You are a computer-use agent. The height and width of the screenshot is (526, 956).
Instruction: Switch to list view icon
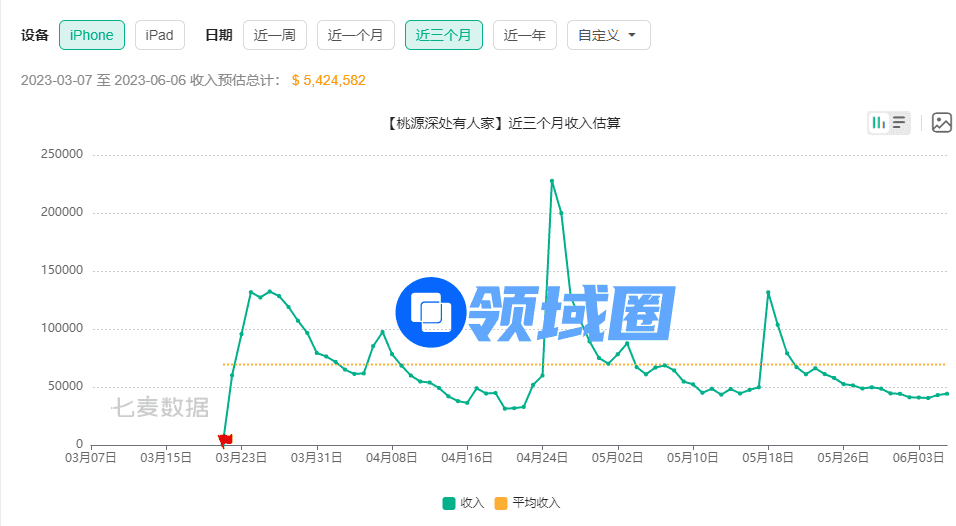coord(899,123)
